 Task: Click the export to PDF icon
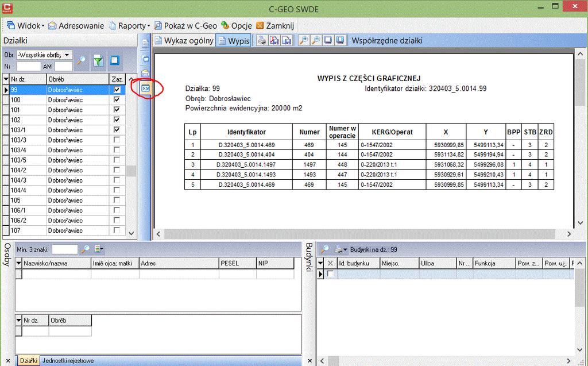(x=274, y=40)
